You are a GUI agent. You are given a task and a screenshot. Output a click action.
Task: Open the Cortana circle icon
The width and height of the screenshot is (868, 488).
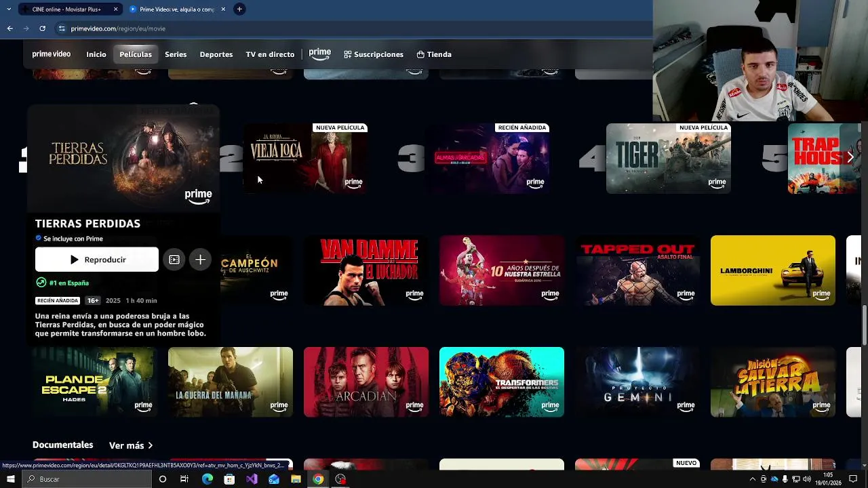click(x=163, y=479)
